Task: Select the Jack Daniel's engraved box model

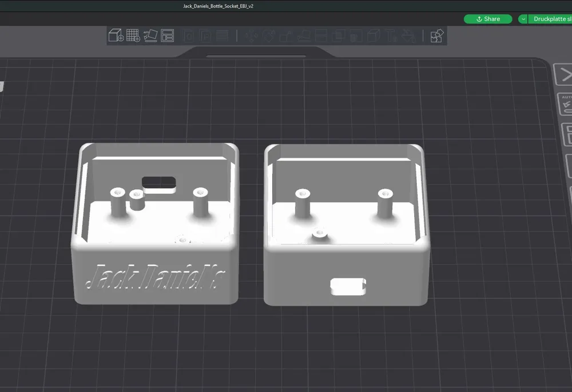Action: [156, 223]
